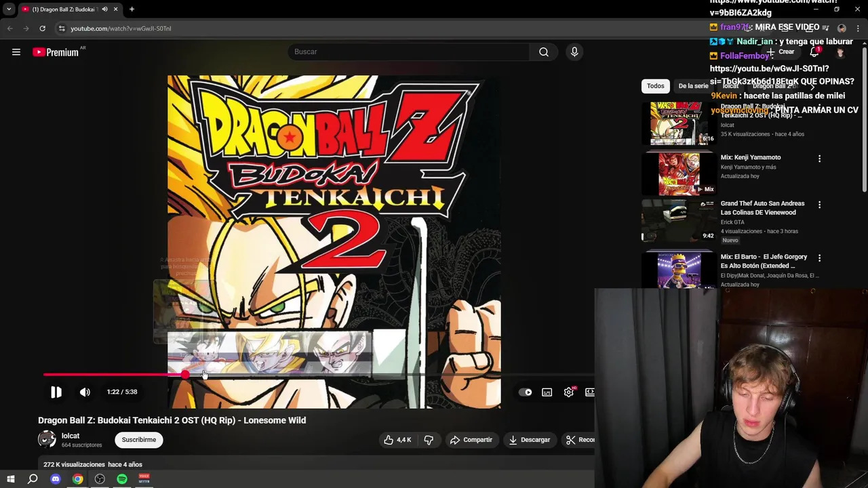This screenshot has width=868, height=488.
Task: Click the Compartir share button
Action: [471, 440]
